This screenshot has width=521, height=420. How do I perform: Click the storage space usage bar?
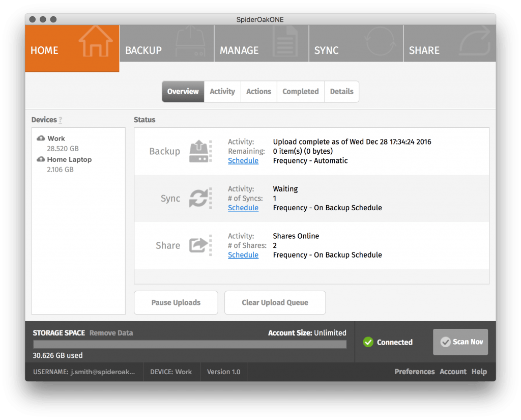tap(190, 344)
